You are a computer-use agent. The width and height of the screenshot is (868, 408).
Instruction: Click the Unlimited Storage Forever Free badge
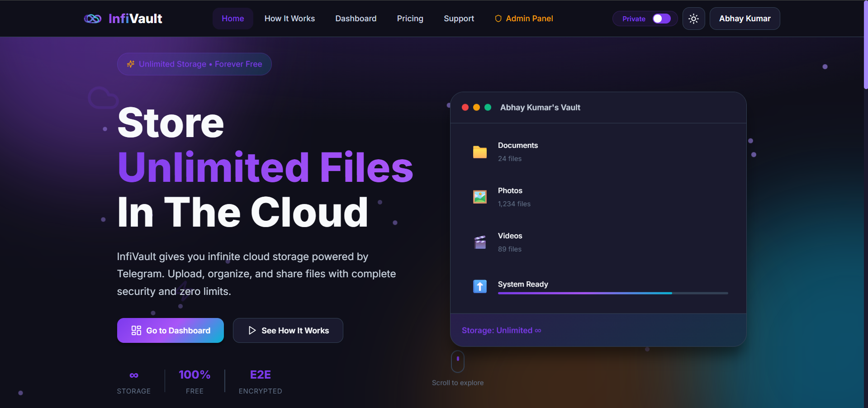click(194, 64)
